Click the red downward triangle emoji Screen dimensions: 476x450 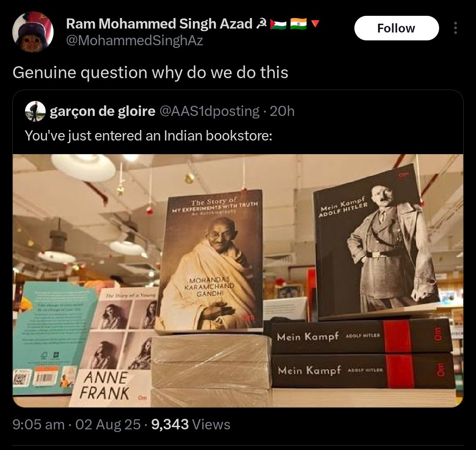point(315,24)
